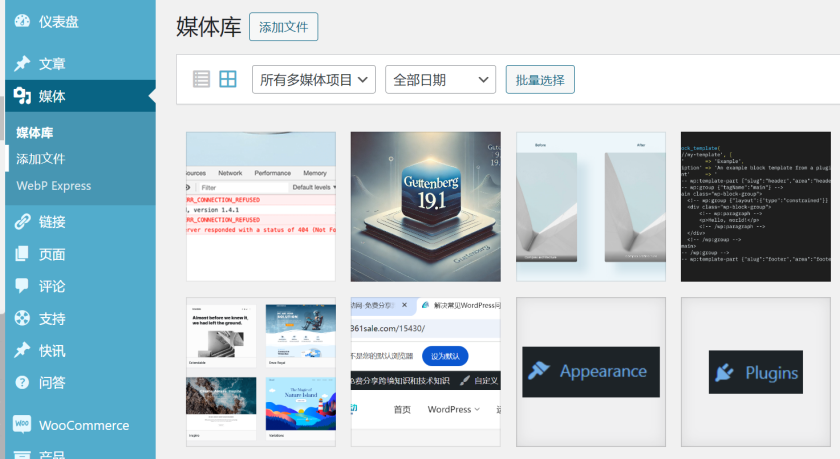Click the 问答 question mark icon
This screenshot has height=459, width=840.
tap(22, 382)
